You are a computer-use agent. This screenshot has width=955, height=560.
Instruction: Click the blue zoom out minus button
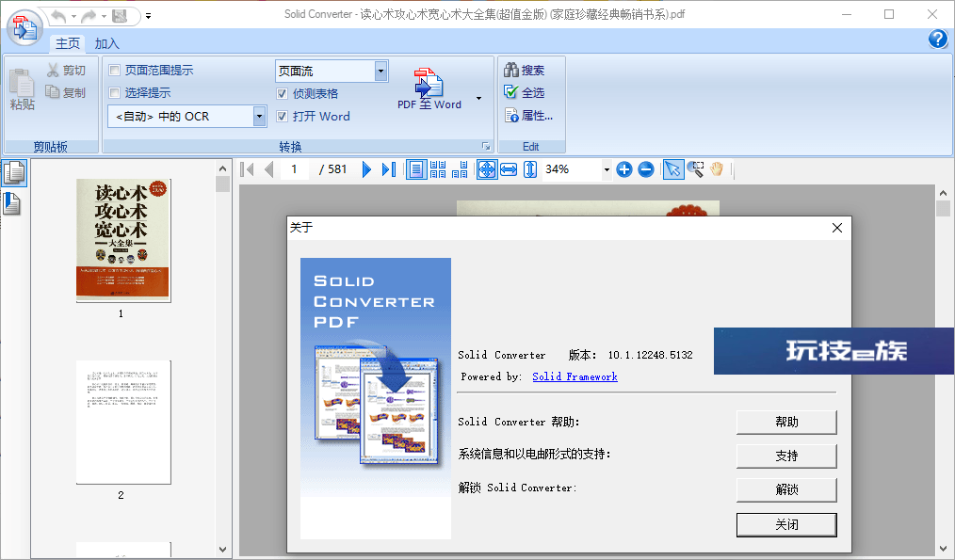click(646, 169)
